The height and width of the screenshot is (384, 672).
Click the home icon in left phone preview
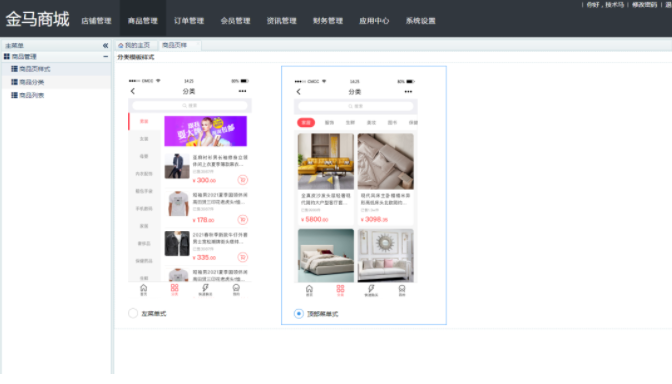[x=144, y=290]
